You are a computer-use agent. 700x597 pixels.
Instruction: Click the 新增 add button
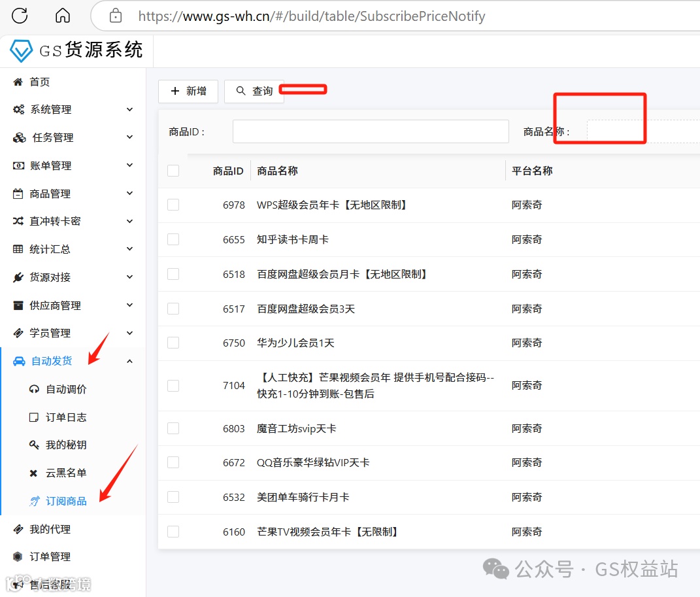click(x=188, y=91)
